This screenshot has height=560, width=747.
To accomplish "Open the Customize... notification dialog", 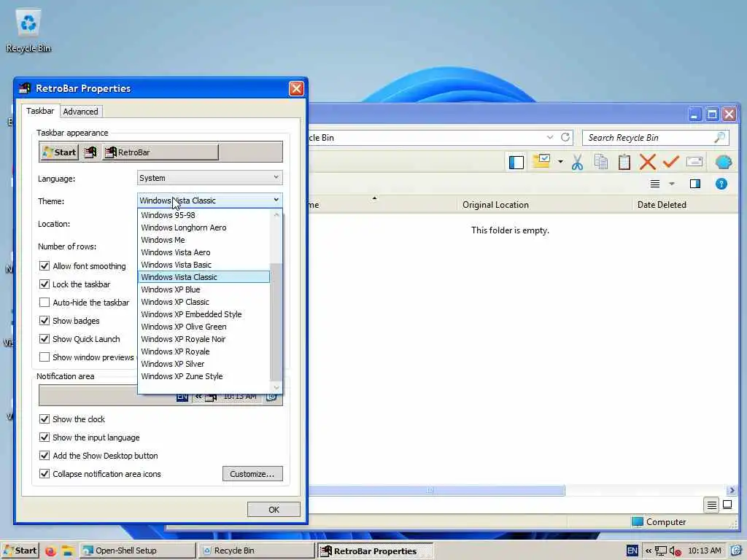I will pos(252,474).
